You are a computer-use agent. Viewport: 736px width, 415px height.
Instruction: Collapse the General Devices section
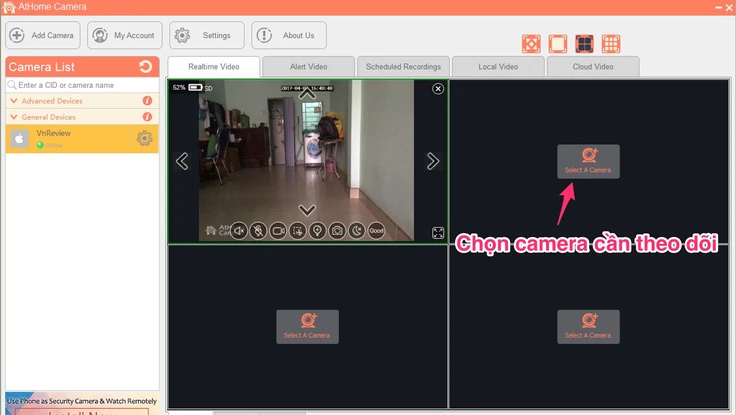(14, 117)
